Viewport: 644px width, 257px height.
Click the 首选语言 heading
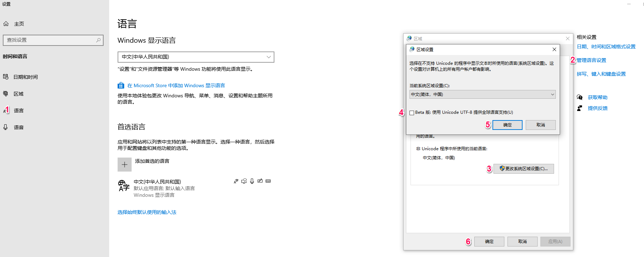(x=131, y=127)
